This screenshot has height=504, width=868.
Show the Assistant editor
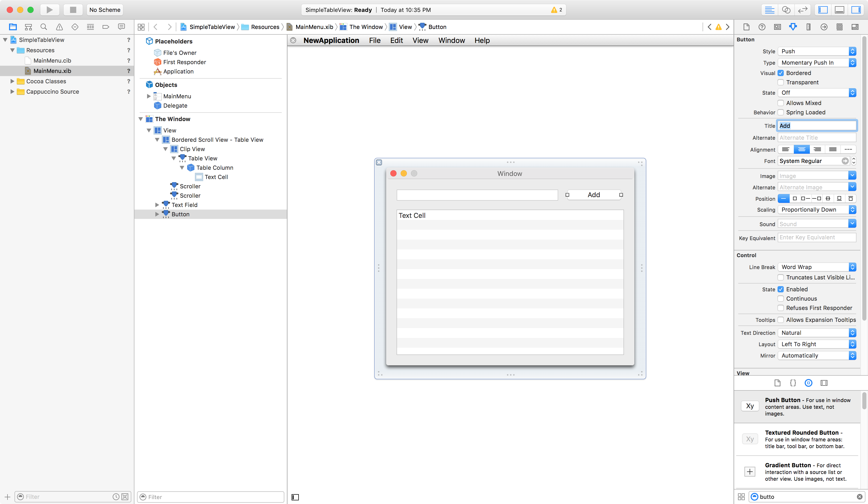point(786,10)
